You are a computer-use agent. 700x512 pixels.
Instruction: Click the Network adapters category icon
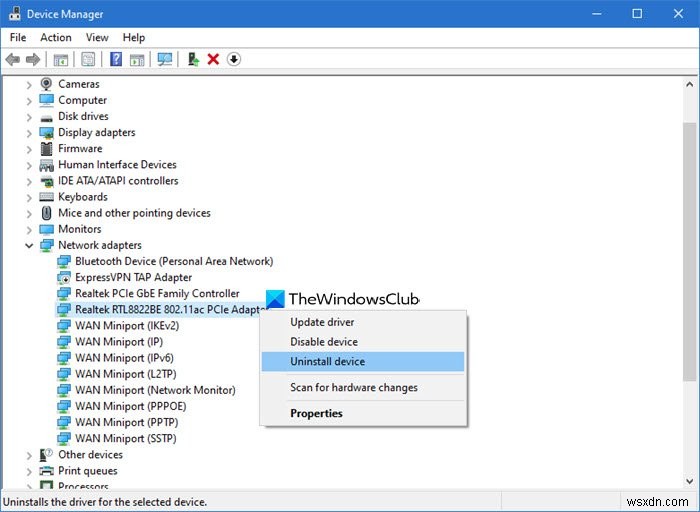point(46,246)
